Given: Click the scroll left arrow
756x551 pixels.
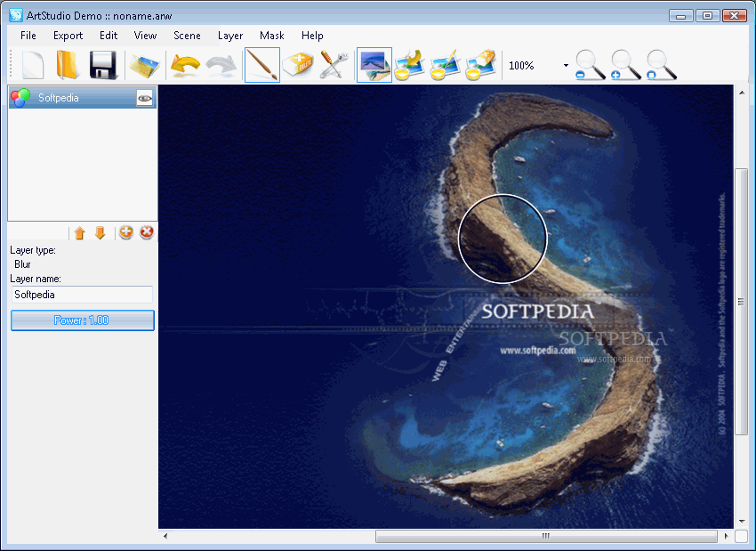Looking at the screenshot, I should [165, 536].
